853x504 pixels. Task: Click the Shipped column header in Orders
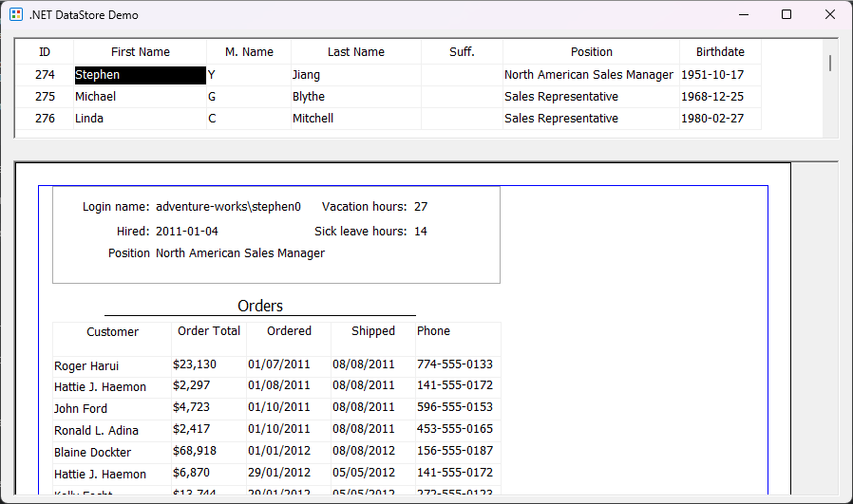pyautogui.click(x=372, y=331)
